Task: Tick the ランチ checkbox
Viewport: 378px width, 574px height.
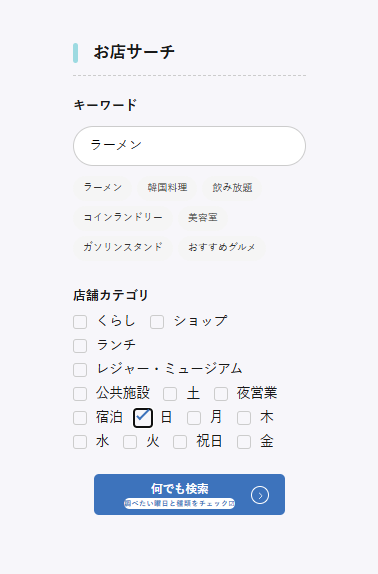Action: (x=80, y=346)
